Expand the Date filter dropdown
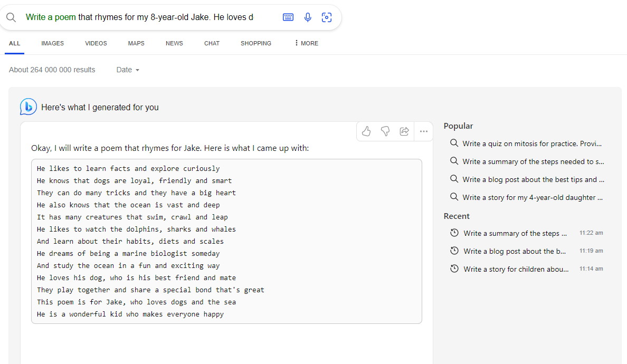The width and height of the screenshot is (627, 364). click(x=128, y=70)
